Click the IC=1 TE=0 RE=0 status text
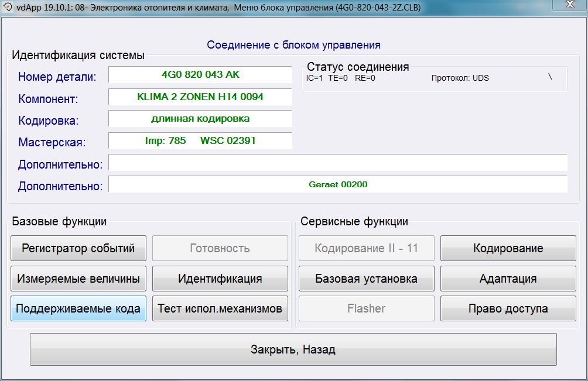Screen dimensions: 588x381 [x=340, y=78]
